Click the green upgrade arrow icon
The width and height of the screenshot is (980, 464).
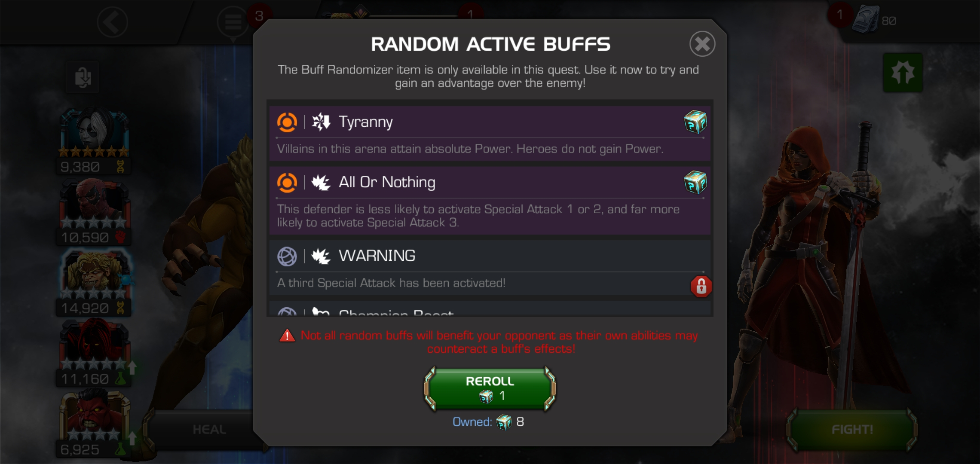tap(903, 72)
